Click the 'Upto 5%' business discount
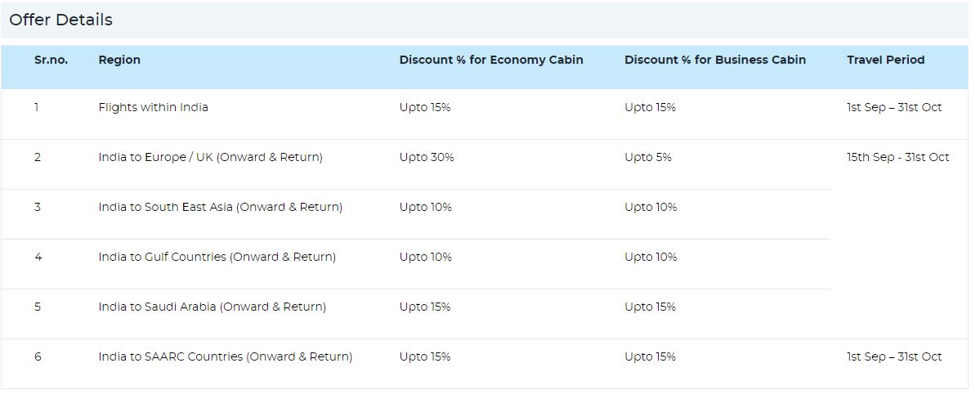 click(648, 157)
